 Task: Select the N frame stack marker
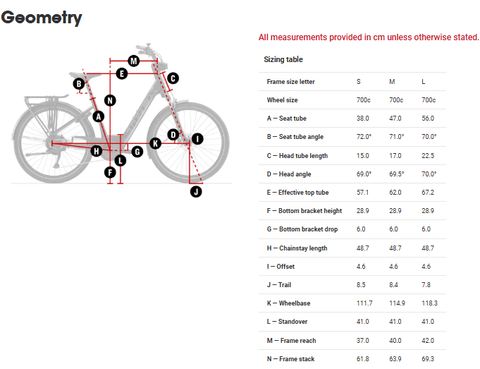110,100
